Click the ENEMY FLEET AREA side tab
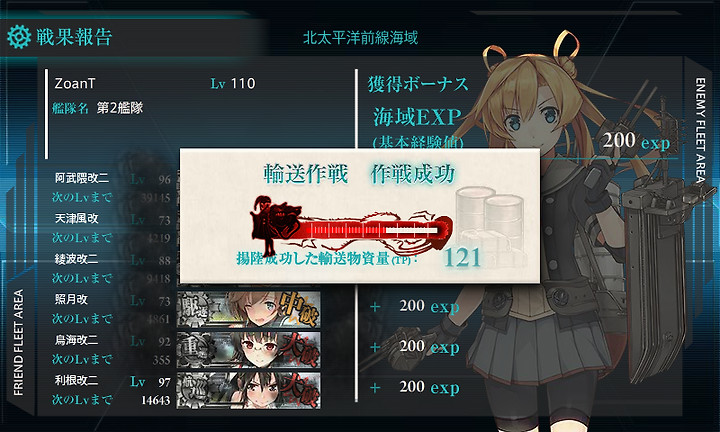720x432 pixels. (x=700, y=130)
